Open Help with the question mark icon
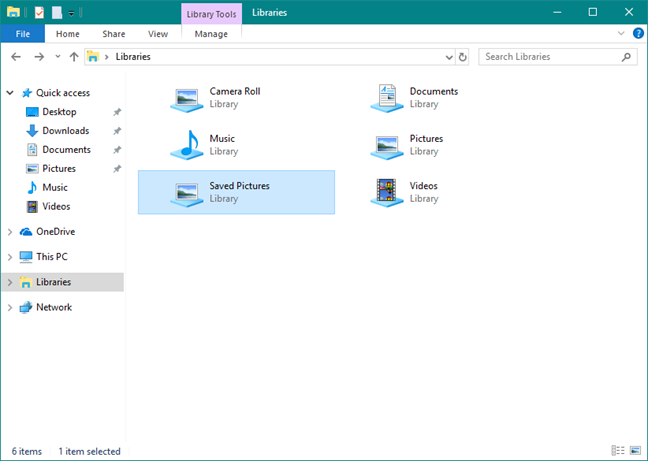This screenshot has width=648, height=461. 638,33
